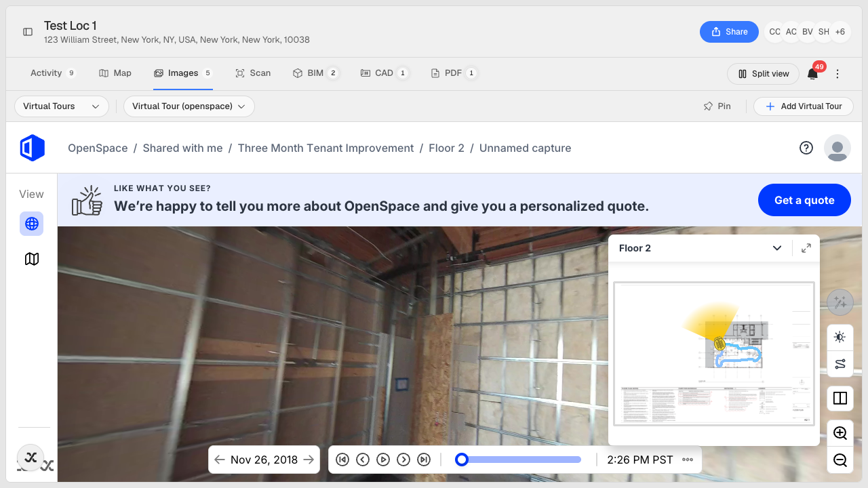868x488 pixels.
Task: Zoom out with the magnifier minus icon
Action: (840, 460)
